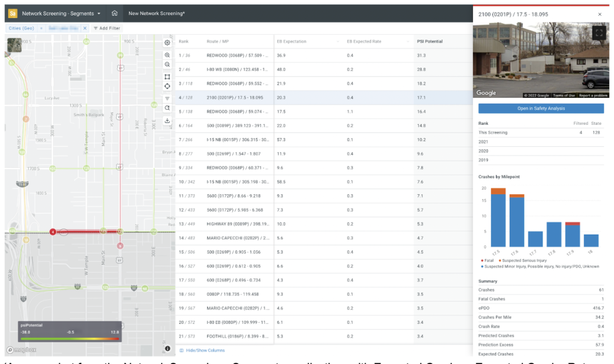Activate the rectangle selection map tool

coord(167,76)
